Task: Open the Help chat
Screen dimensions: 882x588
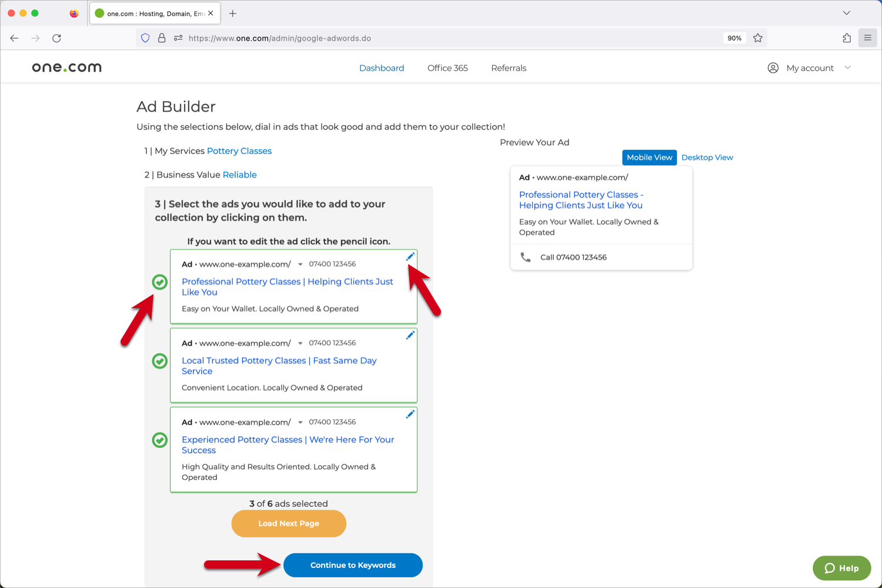Action: pos(841,568)
